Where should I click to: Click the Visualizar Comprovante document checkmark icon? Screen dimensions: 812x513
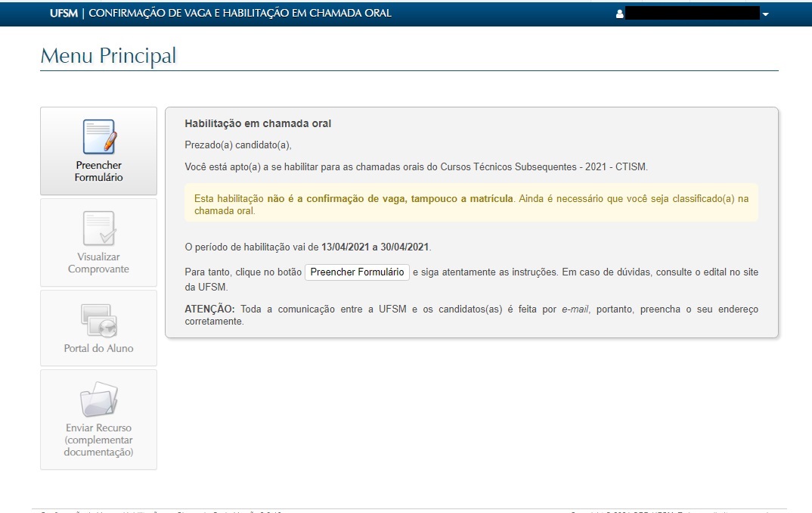pyautogui.click(x=98, y=229)
